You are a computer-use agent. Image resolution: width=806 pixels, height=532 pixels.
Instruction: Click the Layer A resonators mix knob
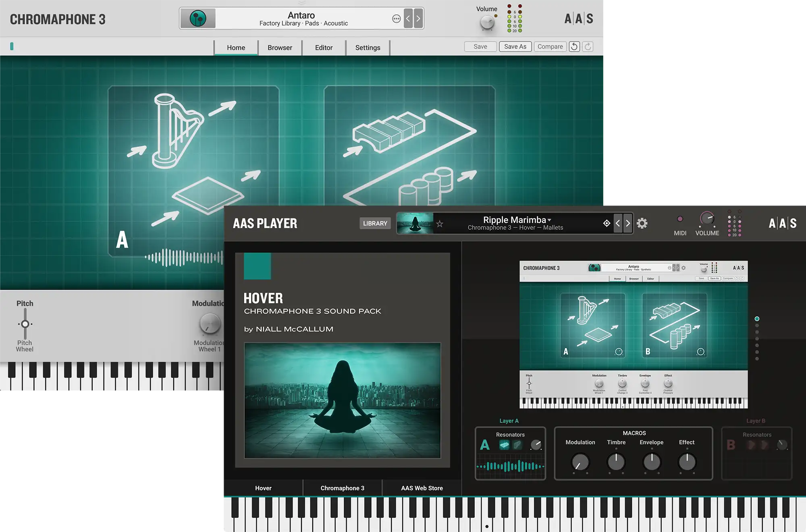(536, 445)
